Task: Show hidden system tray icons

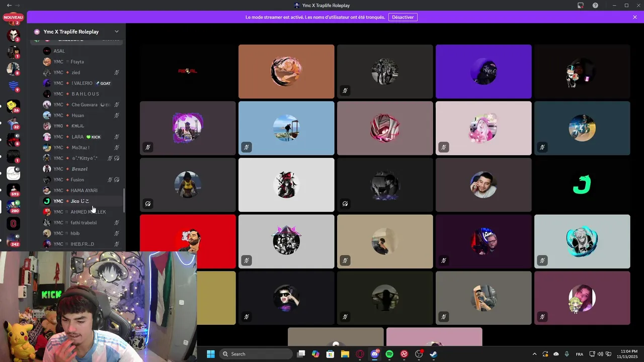Action: [534, 354]
